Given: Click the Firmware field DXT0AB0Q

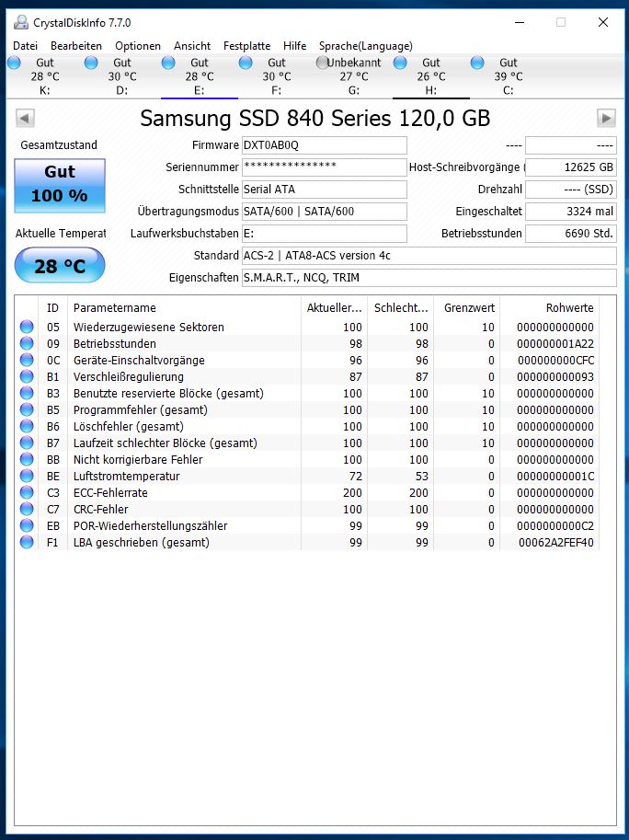Looking at the screenshot, I should 325,145.
